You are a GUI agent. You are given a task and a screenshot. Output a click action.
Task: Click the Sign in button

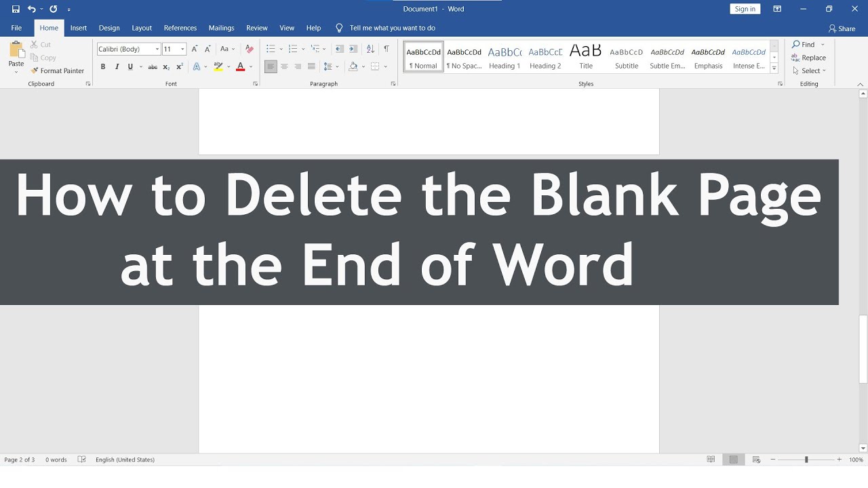(x=745, y=9)
